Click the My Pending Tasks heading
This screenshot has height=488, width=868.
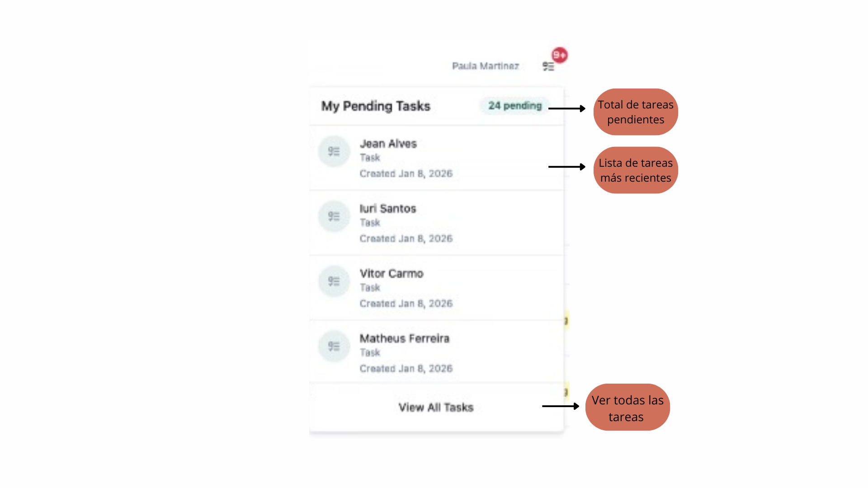[376, 106]
